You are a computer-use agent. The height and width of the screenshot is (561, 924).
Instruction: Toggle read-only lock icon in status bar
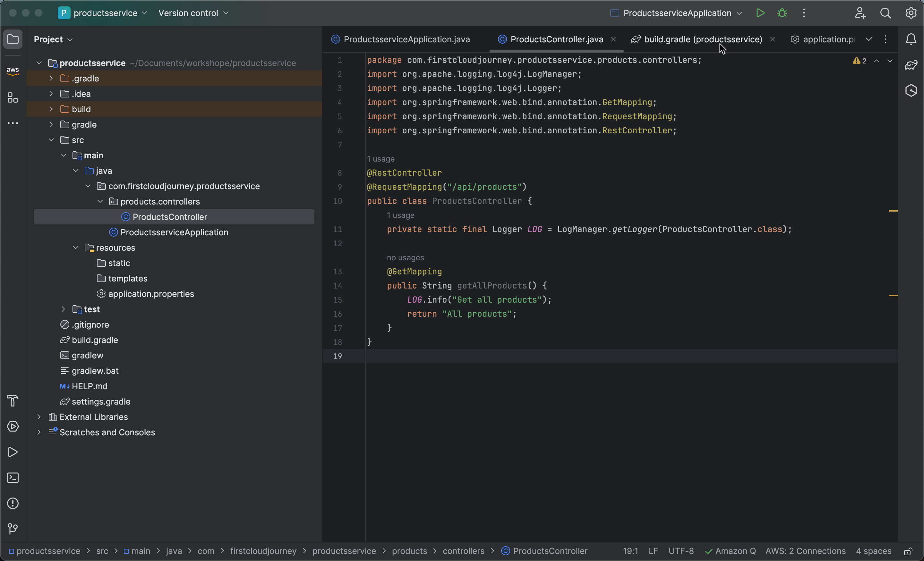click(x=908, y=551)
